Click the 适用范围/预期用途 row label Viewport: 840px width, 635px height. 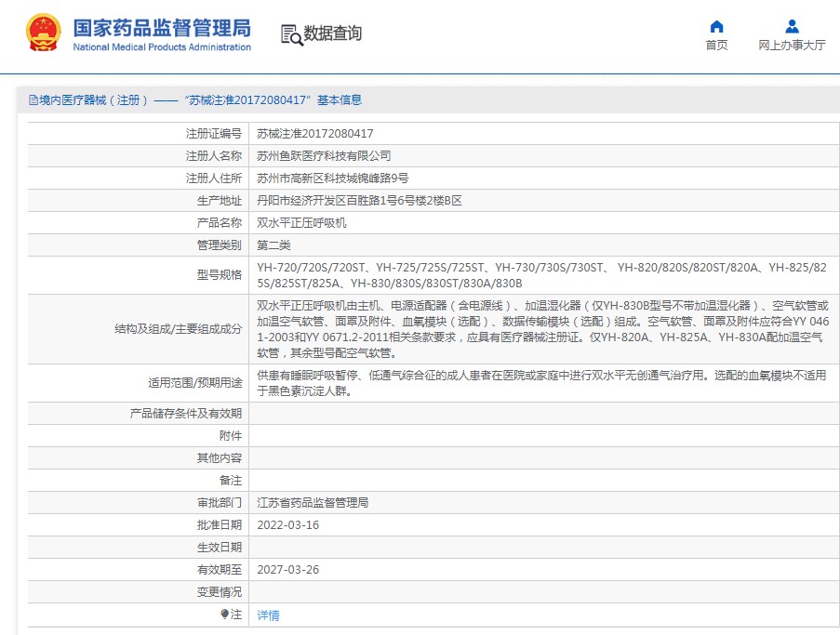click(x=195, y=383)
